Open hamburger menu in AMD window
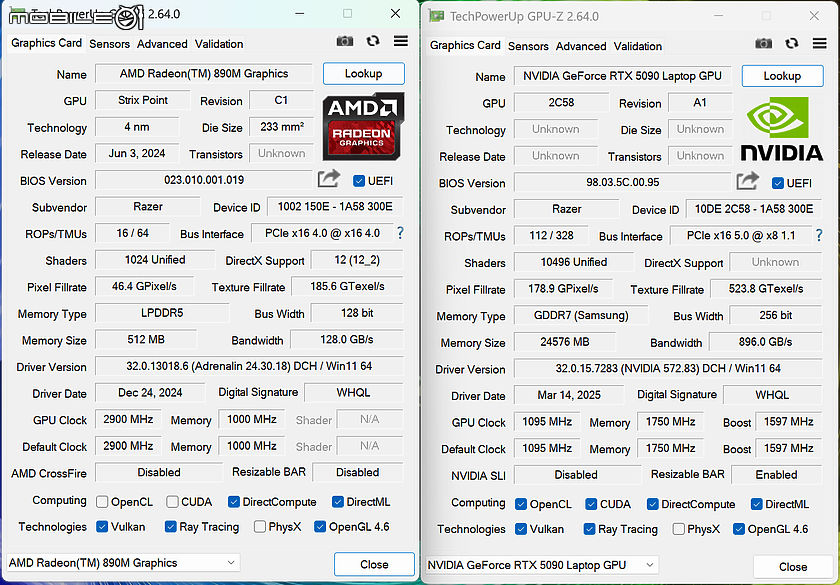 [401, 41]
